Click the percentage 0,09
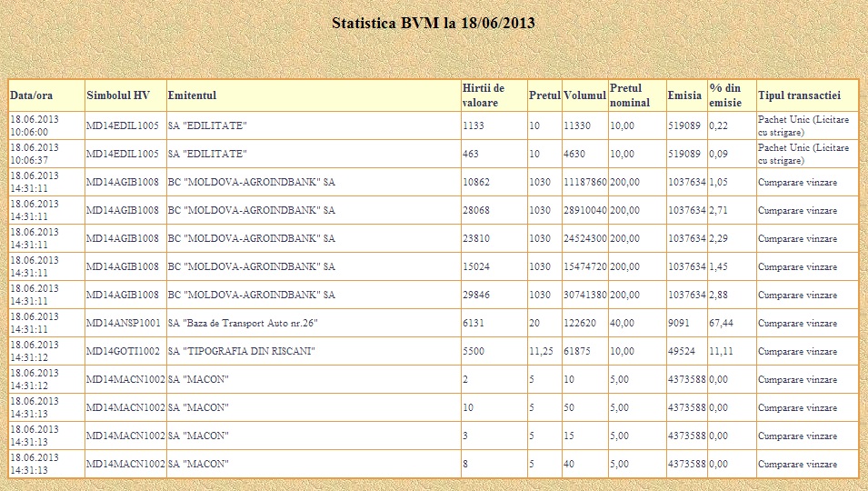The width and height of the screenshot is (868, 491). 719,154
